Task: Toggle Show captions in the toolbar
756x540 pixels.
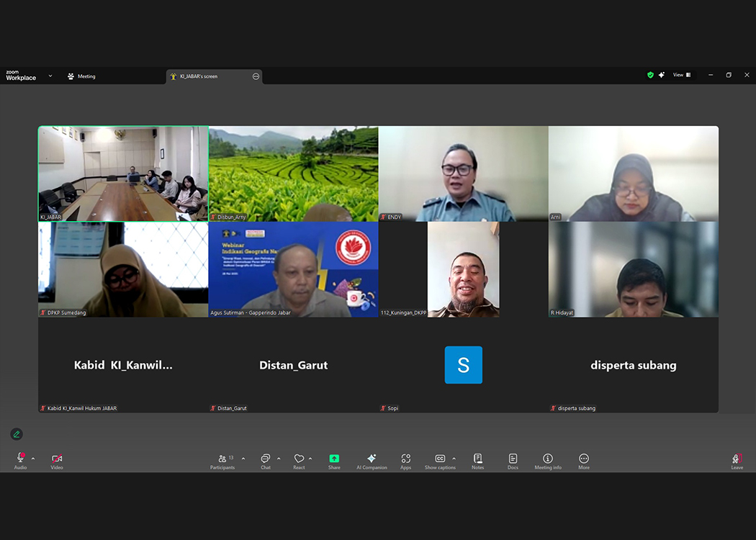Action: click(440, 461)
